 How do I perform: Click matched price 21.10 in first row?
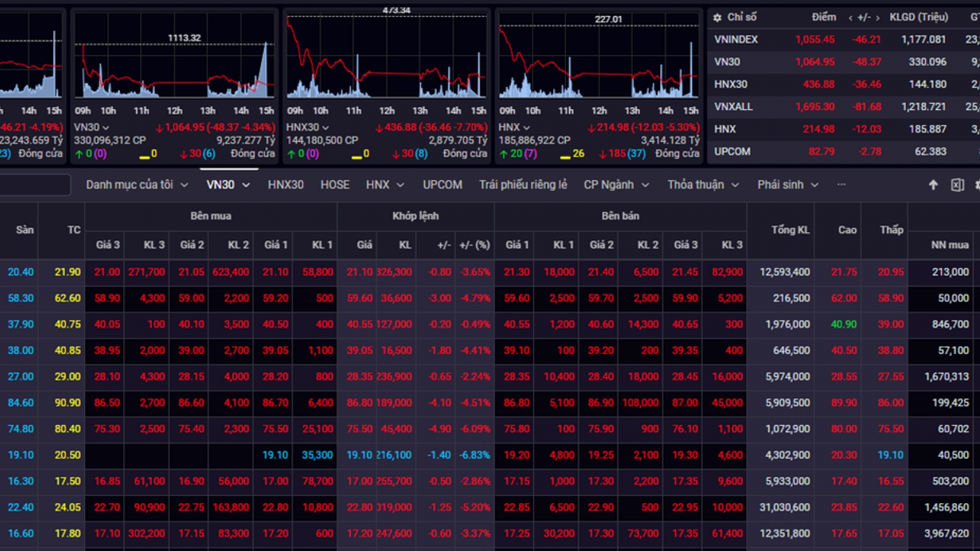point(360,272)
